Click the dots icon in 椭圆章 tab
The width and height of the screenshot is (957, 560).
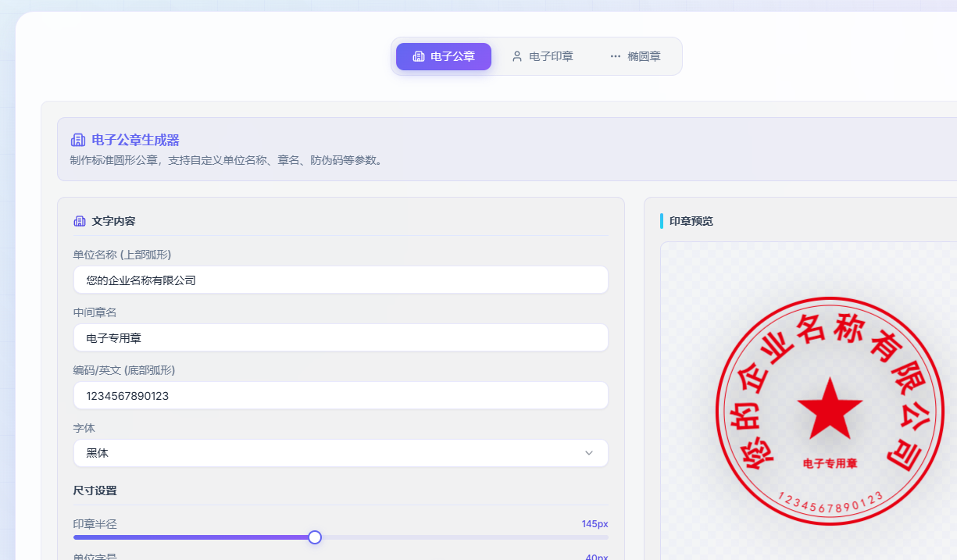[616, 56]
